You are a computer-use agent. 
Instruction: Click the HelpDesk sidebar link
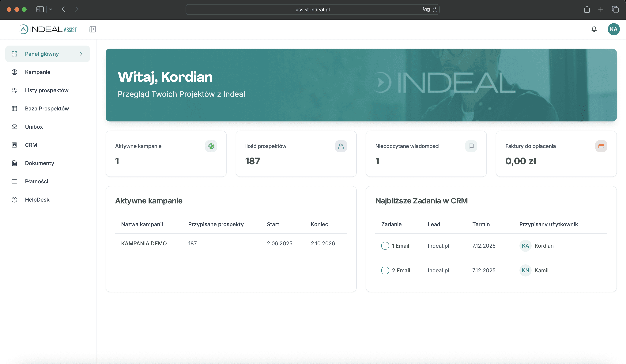click(x=37, y=200)
